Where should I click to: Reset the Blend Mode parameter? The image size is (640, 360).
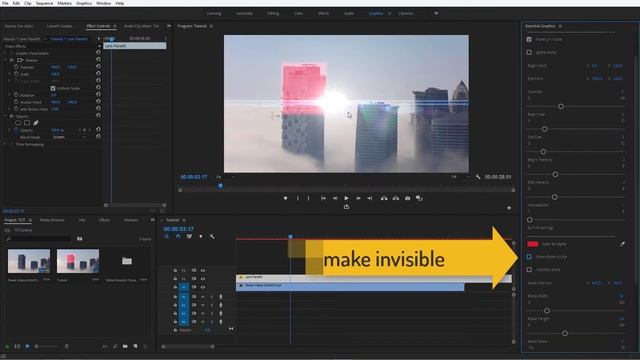[x=98, y=137]
